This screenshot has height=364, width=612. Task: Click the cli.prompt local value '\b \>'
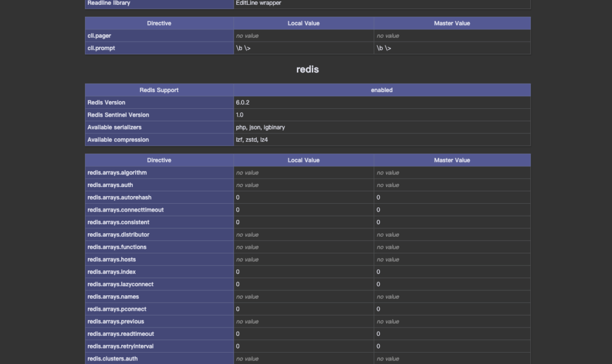point(243,48)
